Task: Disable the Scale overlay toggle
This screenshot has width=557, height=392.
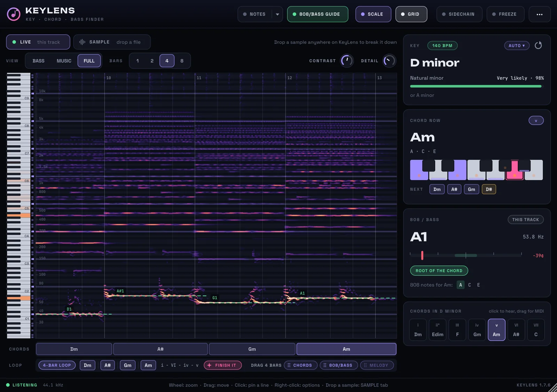Action: [373, 14]
